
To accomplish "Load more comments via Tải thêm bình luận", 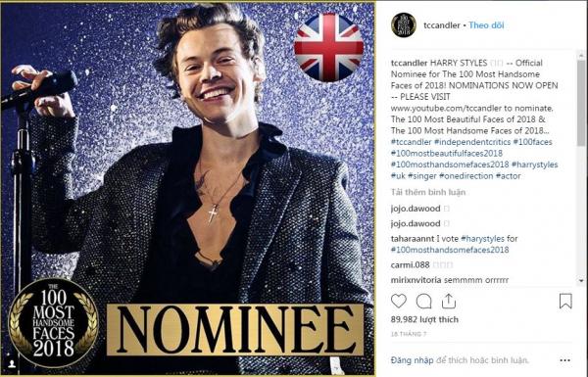I will (428, 192).
